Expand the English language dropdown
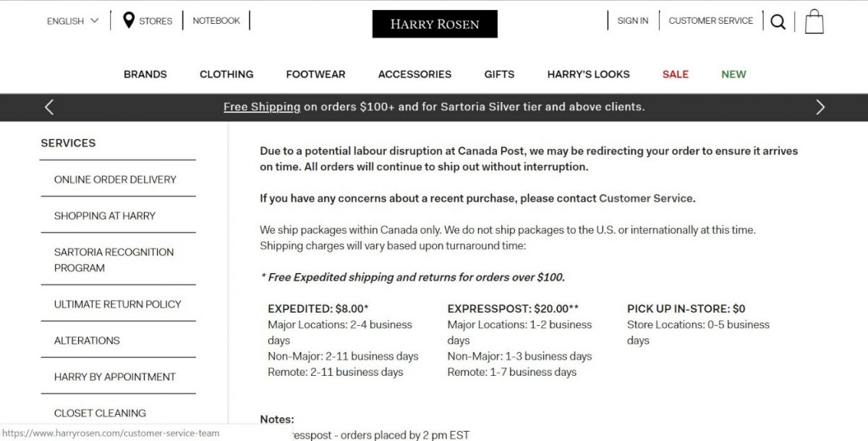Viewport: 868px width, 441px height. pyautogui.click(x=73, y=21)
